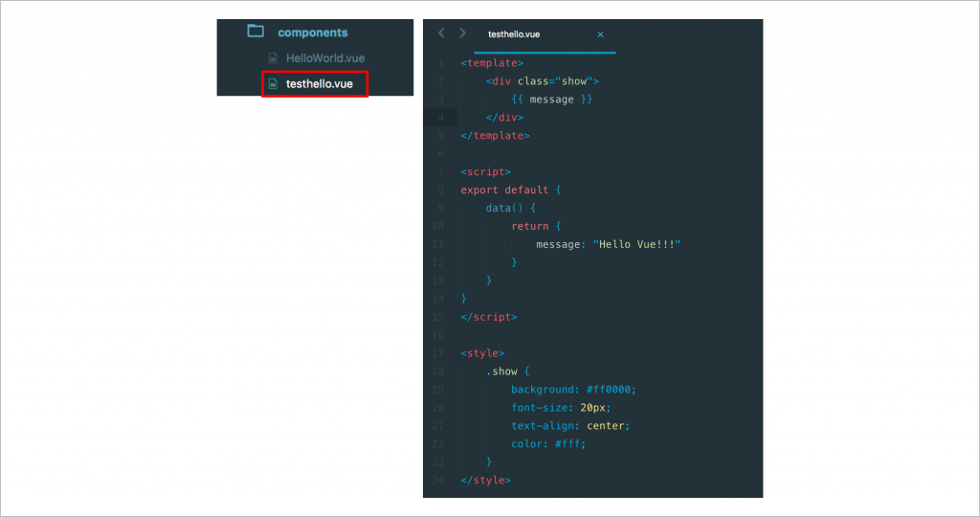
Task: Click the "Hello Vue!!!" string
Action: (x=636, y=244)
